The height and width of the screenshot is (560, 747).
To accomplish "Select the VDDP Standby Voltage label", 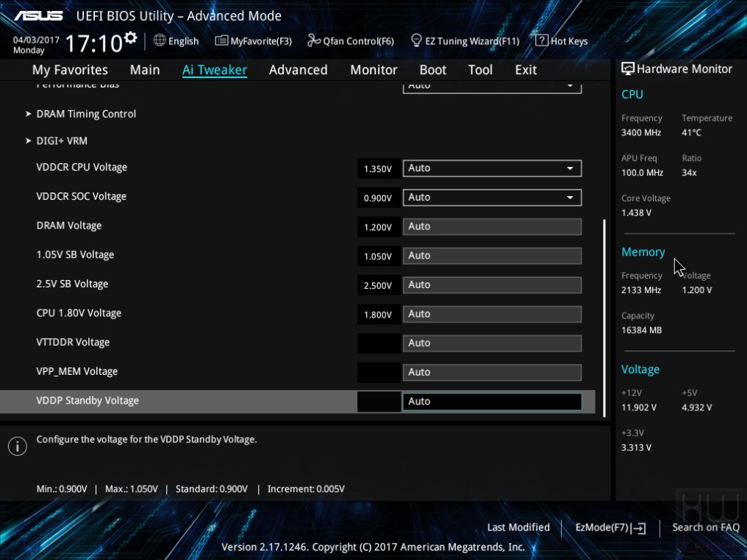I will pyautogui.click(x=87, y=401).
